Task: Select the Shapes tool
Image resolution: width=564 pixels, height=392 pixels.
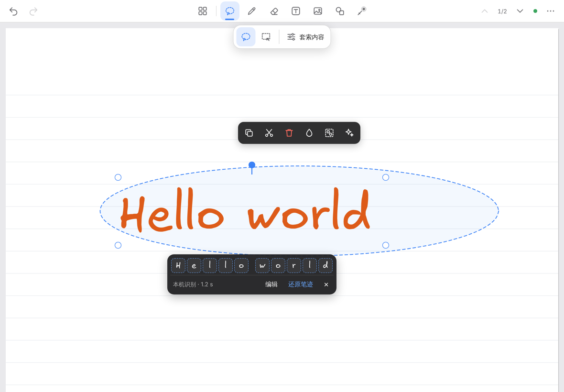Action: pyautogui.click(x=339, y=11)
